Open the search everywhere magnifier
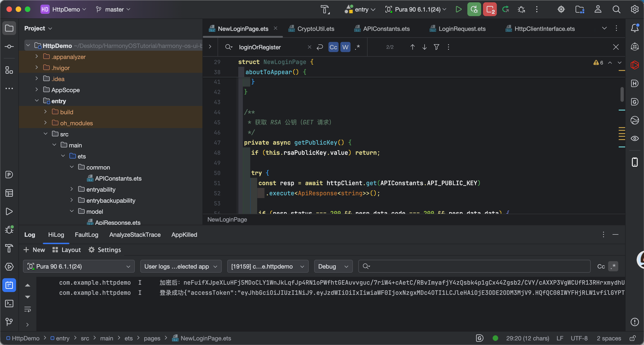Screen dimensions: 644x345 point(616,9)
